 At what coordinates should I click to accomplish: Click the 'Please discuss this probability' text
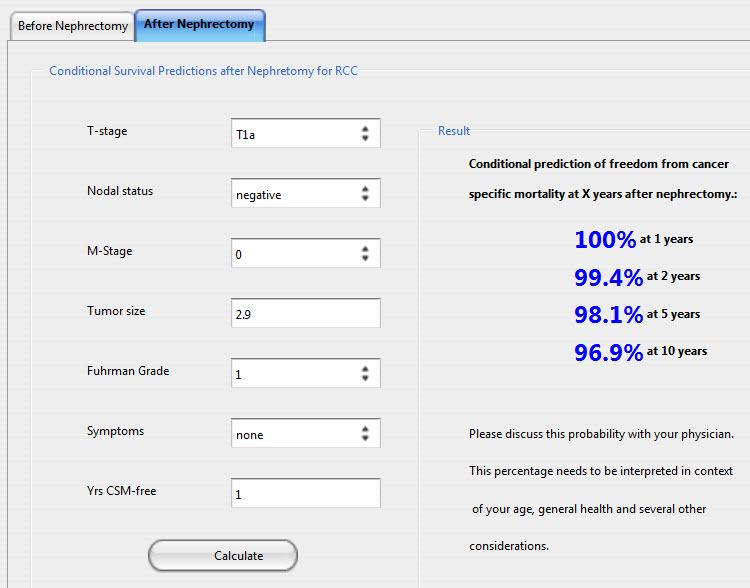click(x=601, y=434)
